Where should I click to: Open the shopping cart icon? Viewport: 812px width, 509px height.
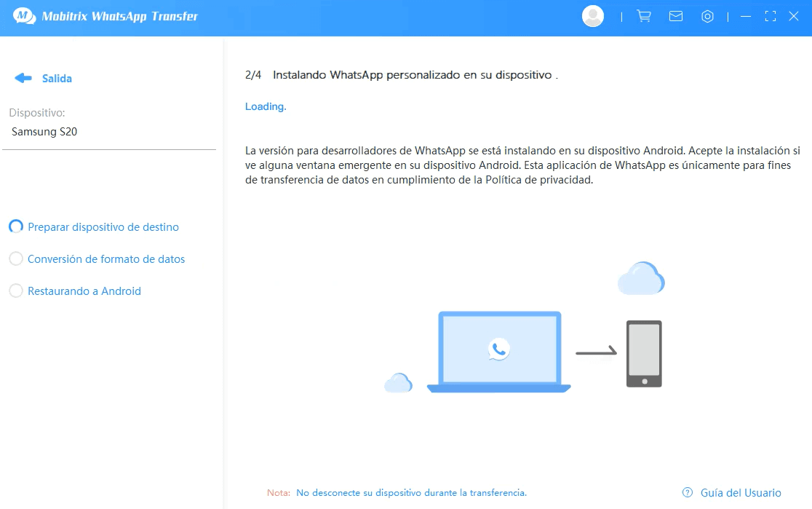pyautogui.click(x=644, y=16)
